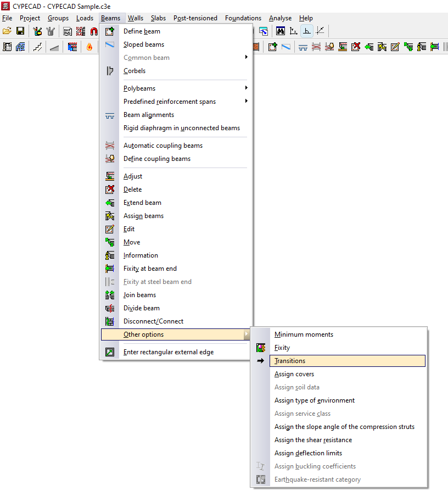Click the beam Information toolbar icon
448x502 pixels.
[422, 47]
